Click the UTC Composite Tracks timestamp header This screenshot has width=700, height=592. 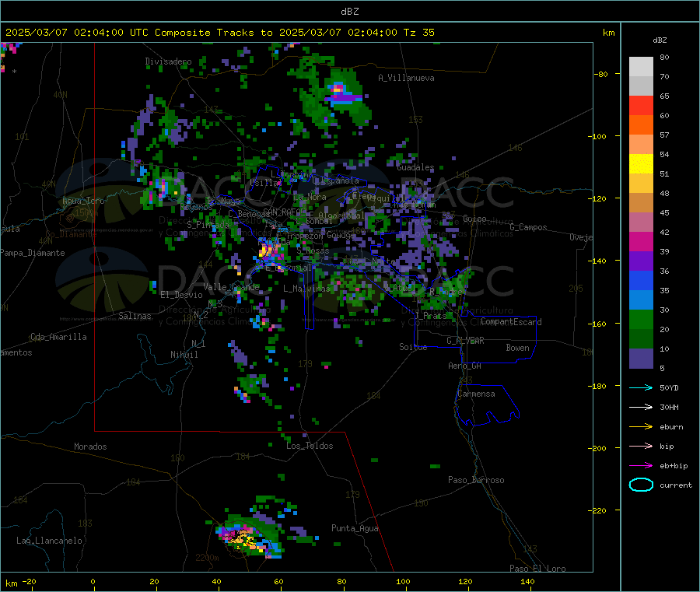220,33
